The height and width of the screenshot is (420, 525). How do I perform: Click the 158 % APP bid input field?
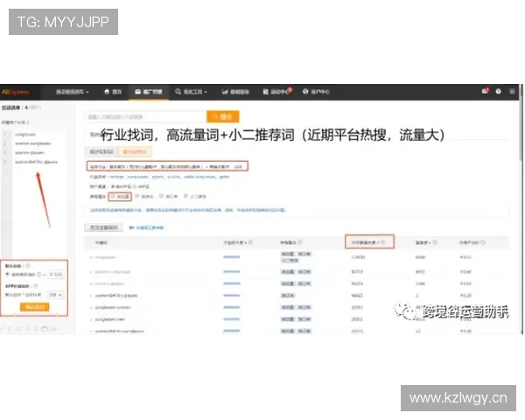55,295
